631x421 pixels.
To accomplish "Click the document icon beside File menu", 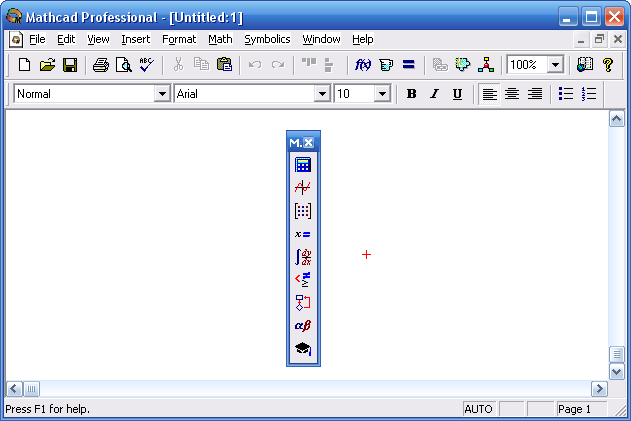I will [x=16, y=39].
